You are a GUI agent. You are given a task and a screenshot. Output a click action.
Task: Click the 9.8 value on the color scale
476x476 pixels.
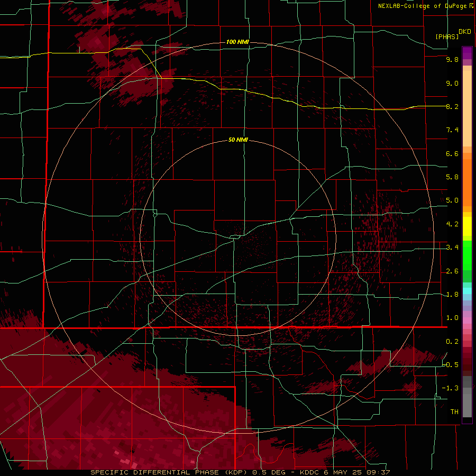(x=452, y=59)
